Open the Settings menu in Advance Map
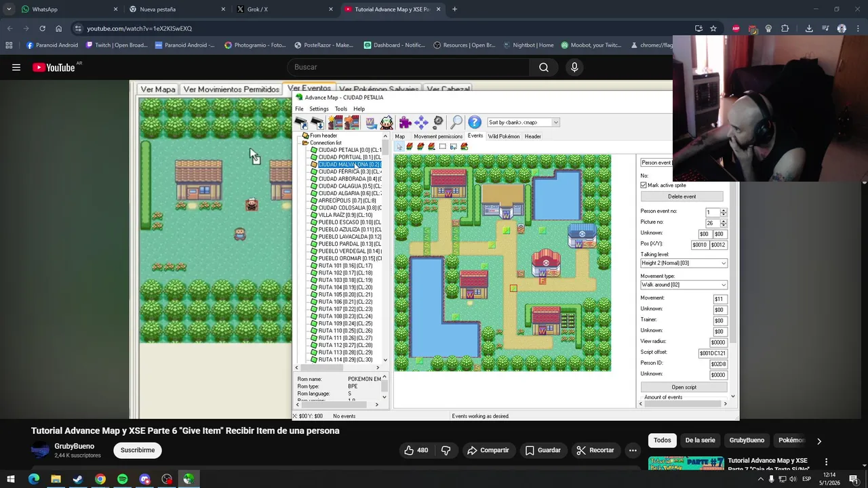Image resolution: width=868 pixels, height=488 pixels. coord(319,109)
